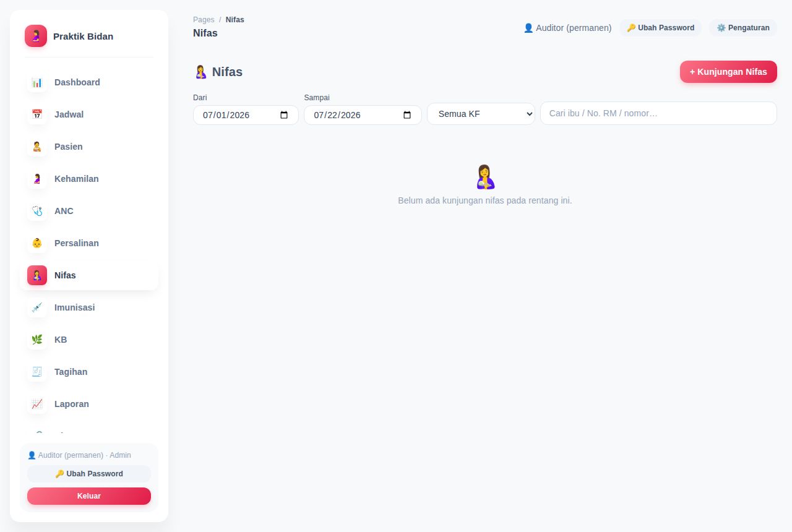Expand the Semua KF dropdown

[481, 114]
